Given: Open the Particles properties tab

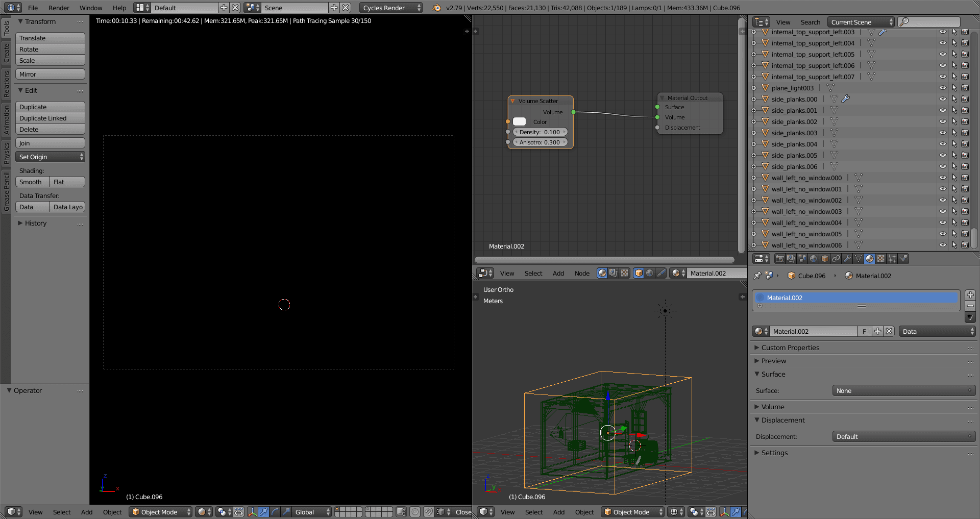Looking at the screenshot, I should [892, 259].
